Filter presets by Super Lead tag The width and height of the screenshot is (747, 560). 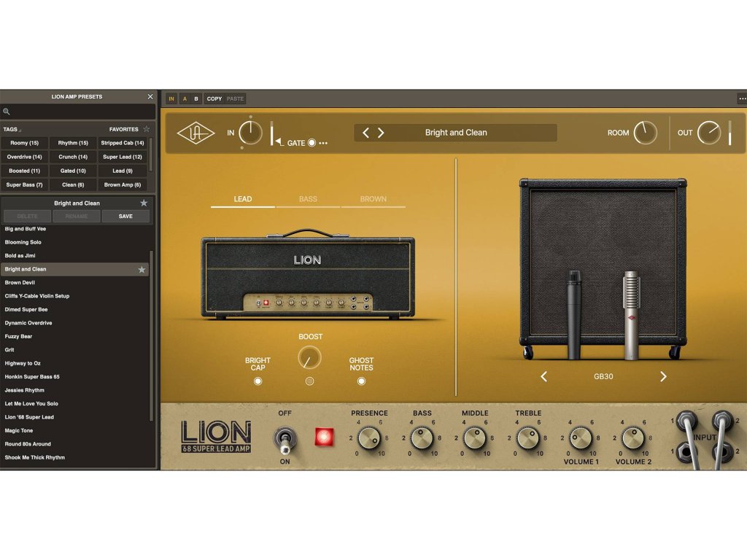(x=123, y=157)
